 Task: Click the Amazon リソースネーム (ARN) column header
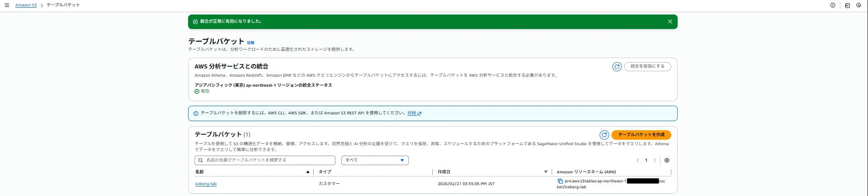[x=586, y=172]
